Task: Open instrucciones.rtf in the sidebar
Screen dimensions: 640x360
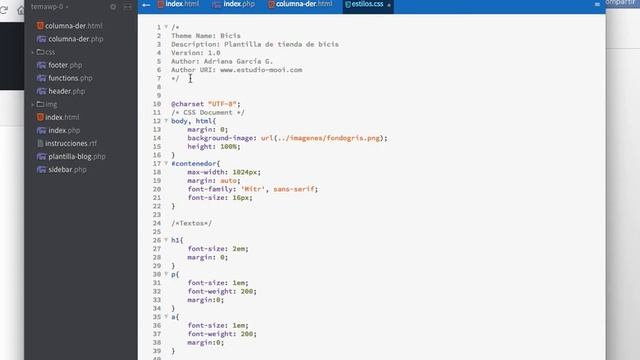Action: [x=67, y=143]
